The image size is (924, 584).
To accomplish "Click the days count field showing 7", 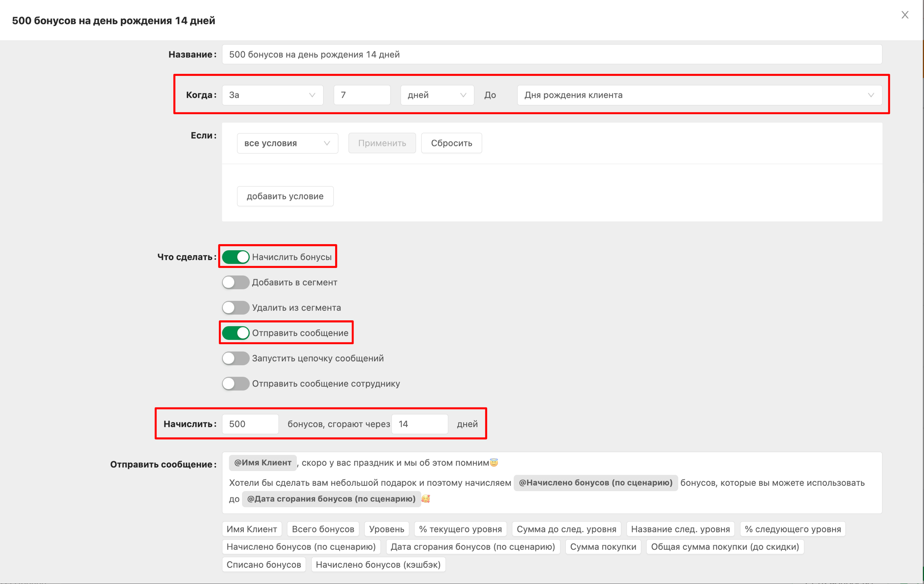I will [x=362, y=95].
